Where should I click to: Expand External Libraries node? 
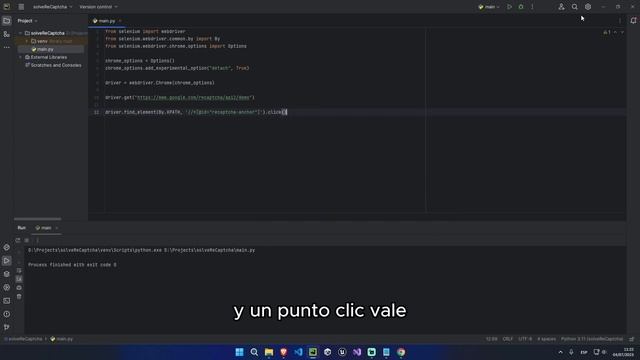[x=20, y=57]
